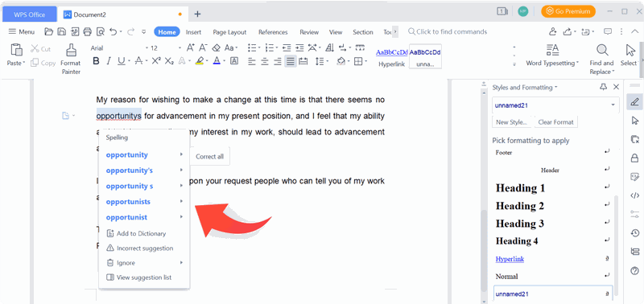Screen dimensions: 644x304
Task: Align text left
Action: coord(252,61)
